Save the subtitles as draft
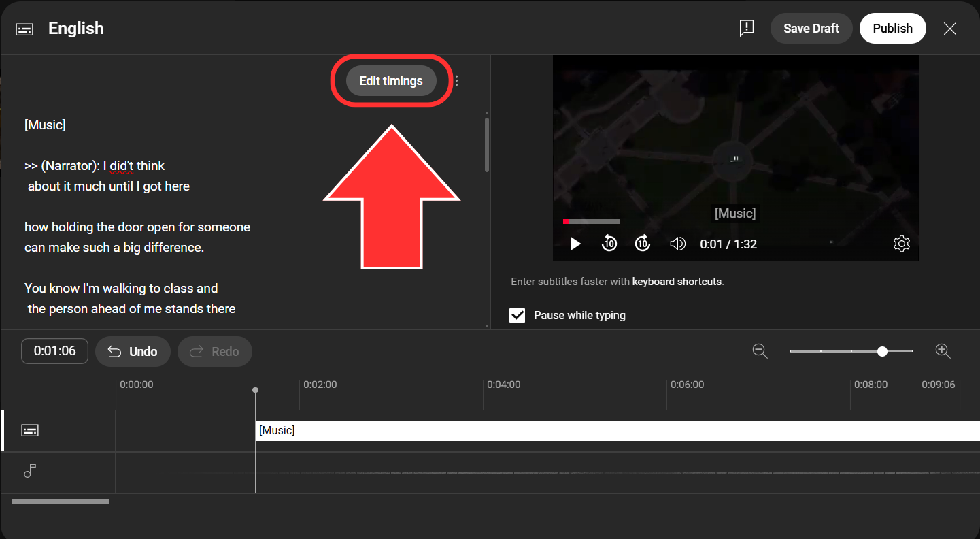Image resolution: width=980 pixels, height=539 pixels. pos(811,29)
